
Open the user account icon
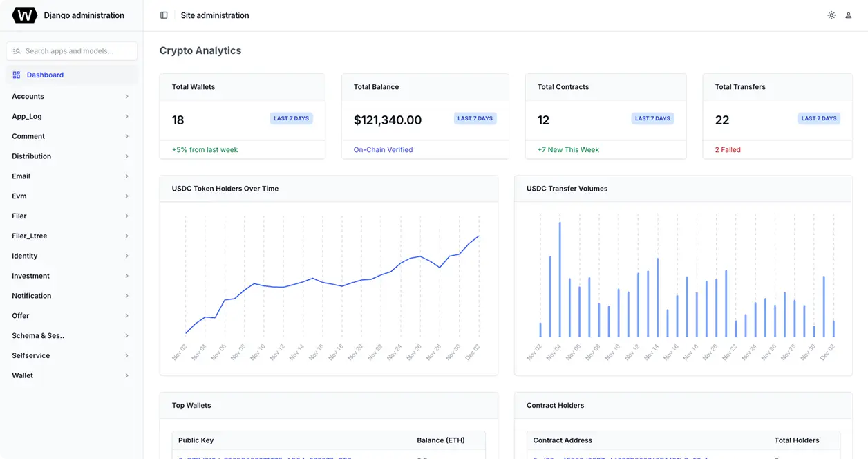849,15
